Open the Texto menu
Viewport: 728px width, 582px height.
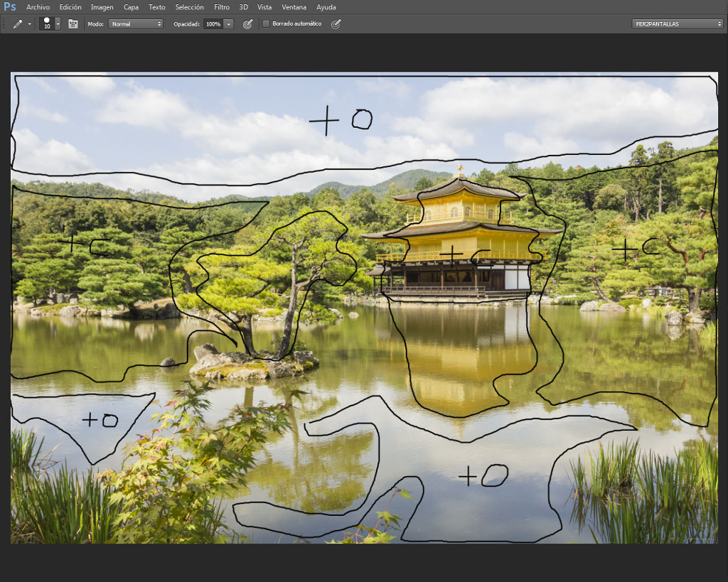point(157,7)
